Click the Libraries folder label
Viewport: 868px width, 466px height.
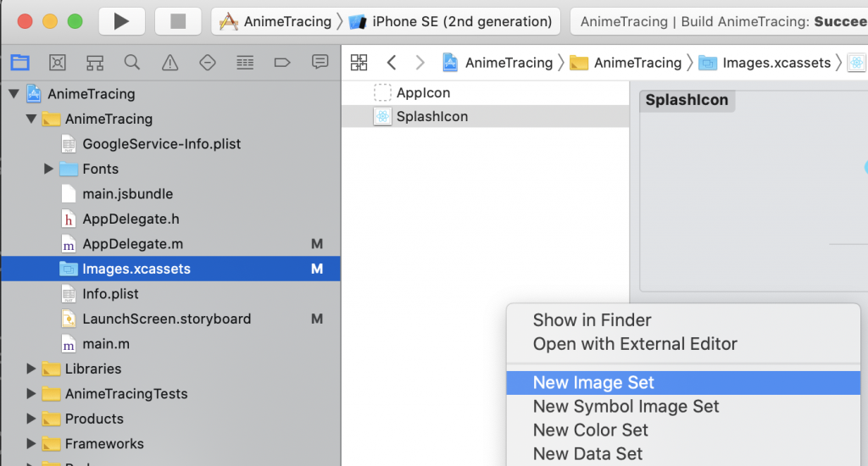click(93, 368)
